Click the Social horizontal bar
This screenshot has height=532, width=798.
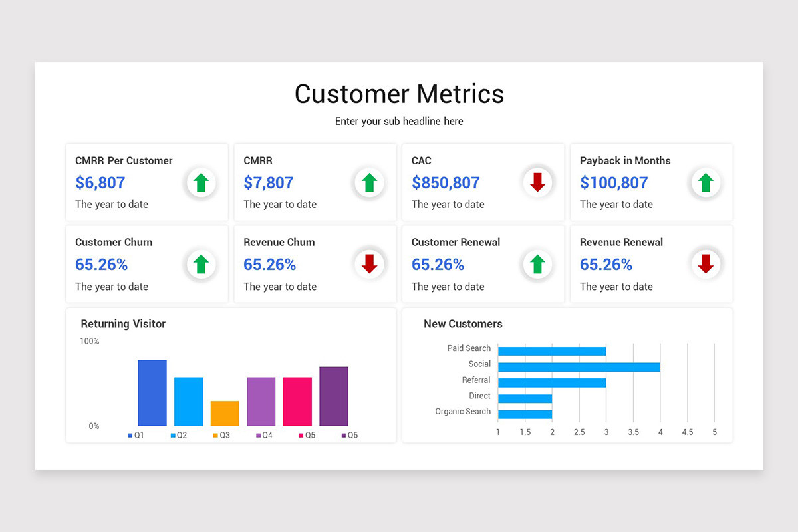[579, 367]
